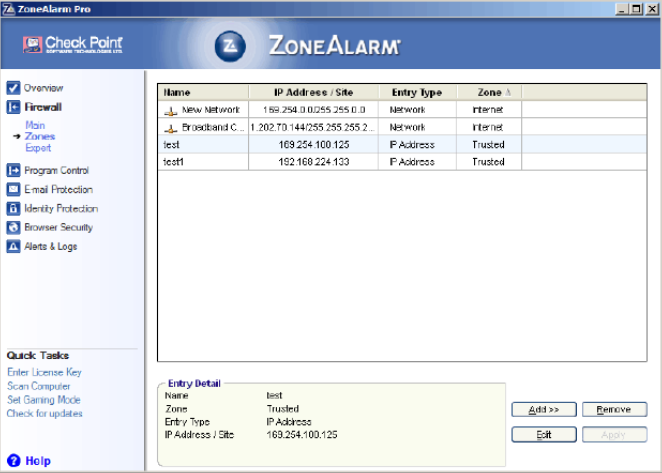Click the Remove button
The height and width of the screenshot is (473, 662).
(x=614, y=409)
